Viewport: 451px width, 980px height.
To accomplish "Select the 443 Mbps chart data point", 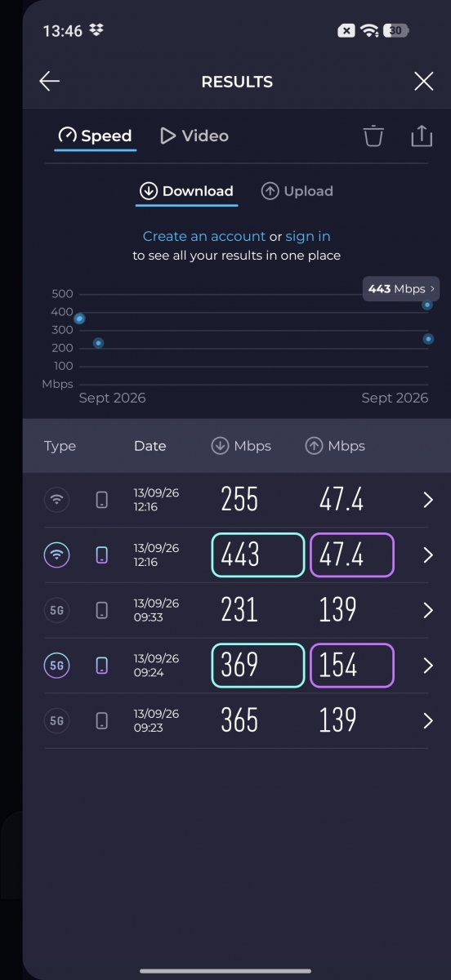I will pos(427,305).
